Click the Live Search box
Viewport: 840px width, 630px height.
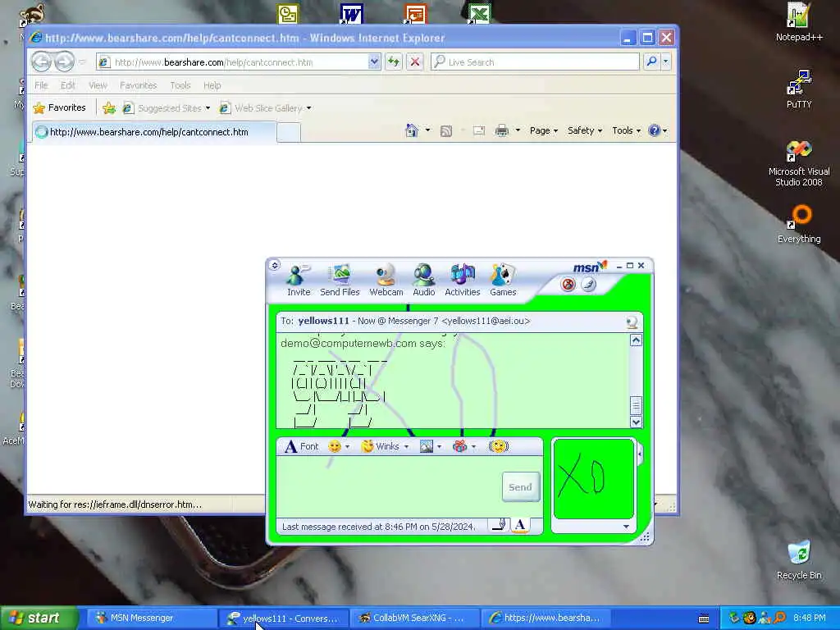point(536,62)
